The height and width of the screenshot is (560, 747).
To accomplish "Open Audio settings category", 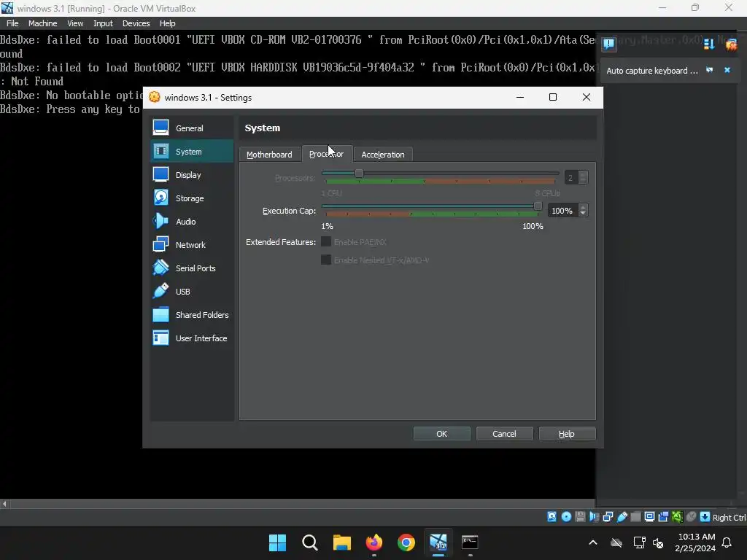I will (192, 222).
